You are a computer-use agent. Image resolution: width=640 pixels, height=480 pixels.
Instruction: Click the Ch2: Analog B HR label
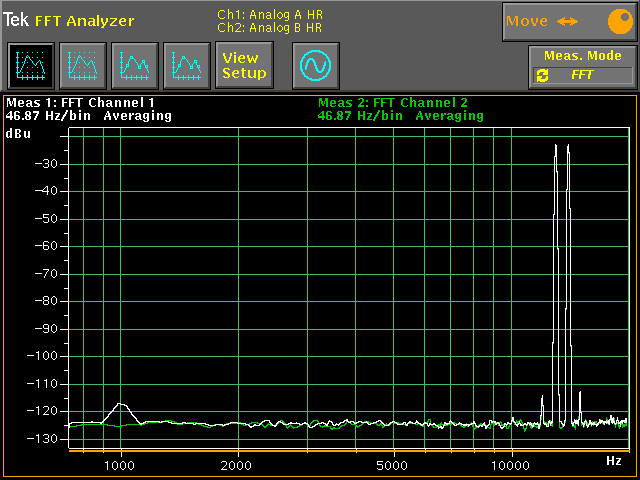point(270,28)
